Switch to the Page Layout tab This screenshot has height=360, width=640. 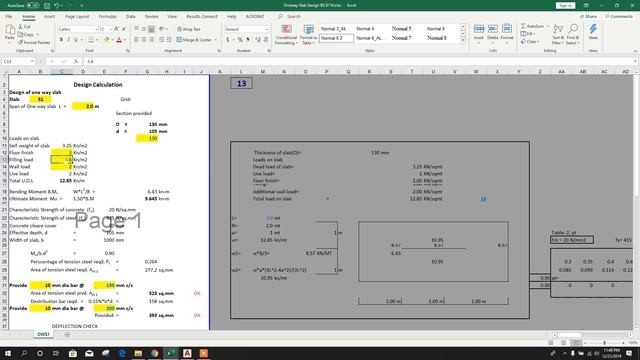(77, 16)
